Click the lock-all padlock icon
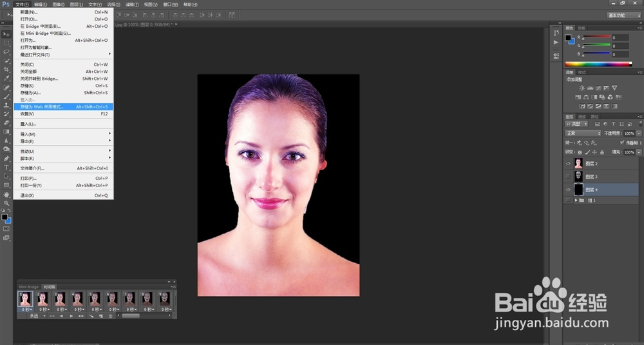The height and width of the screenshot is (345, 644). tap(602, 152)
